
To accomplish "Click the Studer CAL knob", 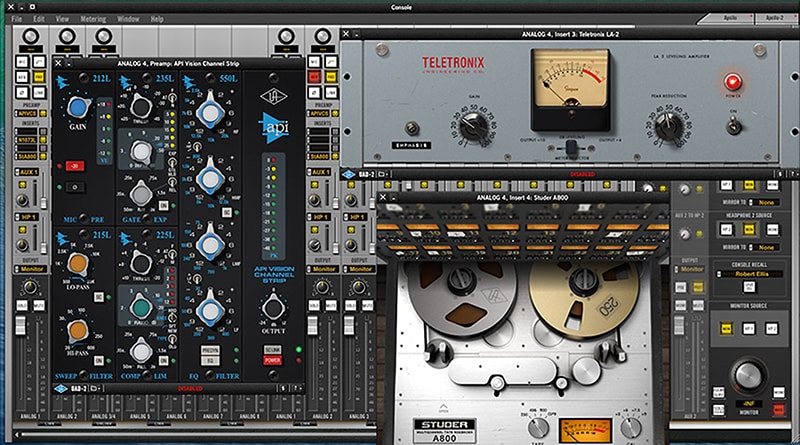I will pyautogui.click(x=631, y=428).
